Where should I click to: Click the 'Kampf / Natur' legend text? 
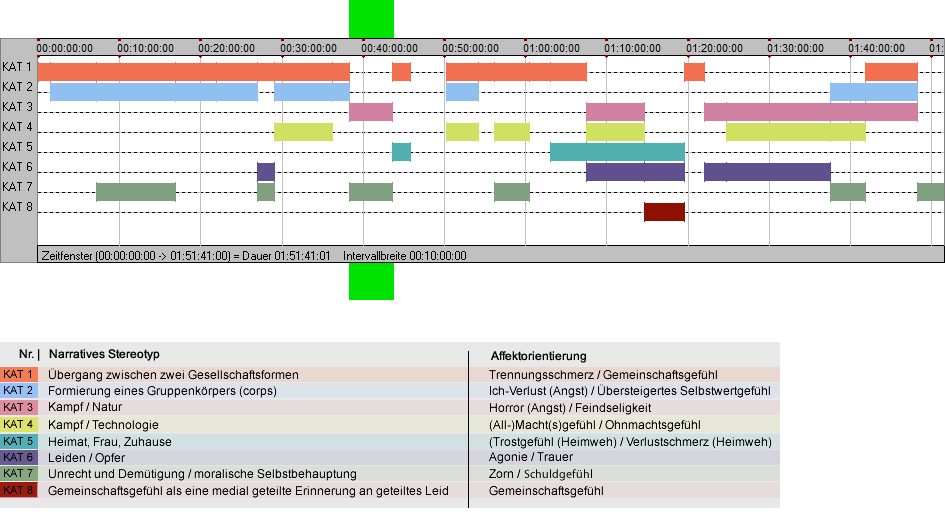tap(85, 407)
